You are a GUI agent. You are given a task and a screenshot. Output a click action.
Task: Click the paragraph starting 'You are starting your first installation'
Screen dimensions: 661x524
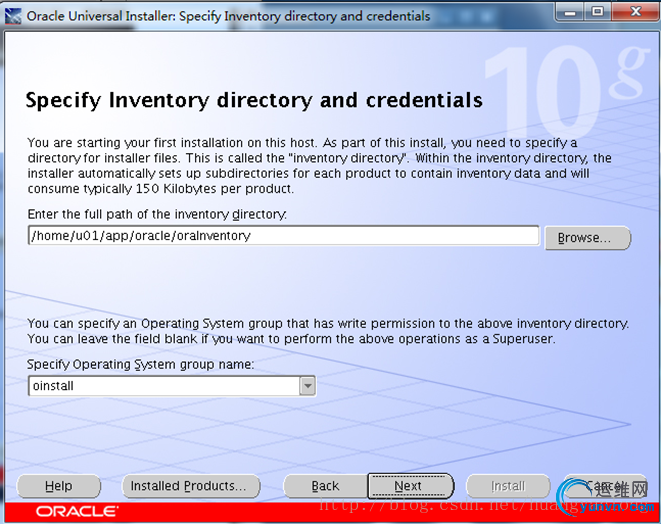(x=320, y=166)
